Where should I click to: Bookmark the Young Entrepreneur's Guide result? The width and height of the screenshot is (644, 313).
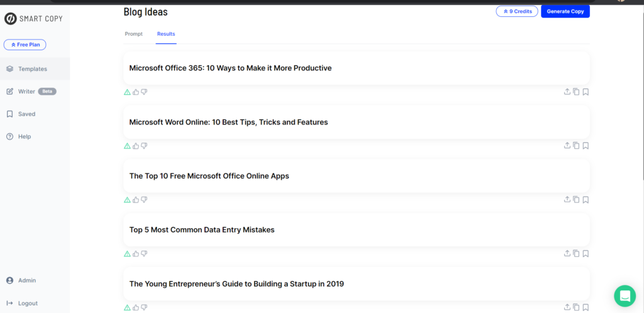click(x=586, y=307)
